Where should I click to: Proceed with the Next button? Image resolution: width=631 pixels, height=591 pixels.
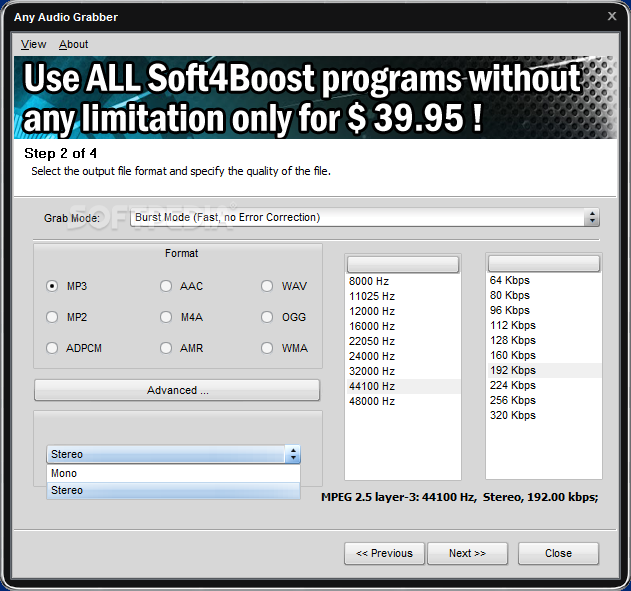coord(468,554)
